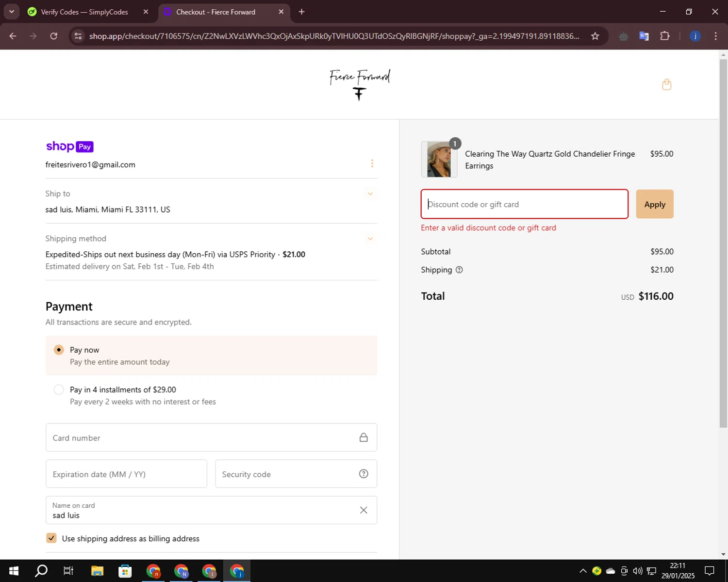Click the Total amount $116.00
The height and width of the screenshot is (582, 728).
656,296
